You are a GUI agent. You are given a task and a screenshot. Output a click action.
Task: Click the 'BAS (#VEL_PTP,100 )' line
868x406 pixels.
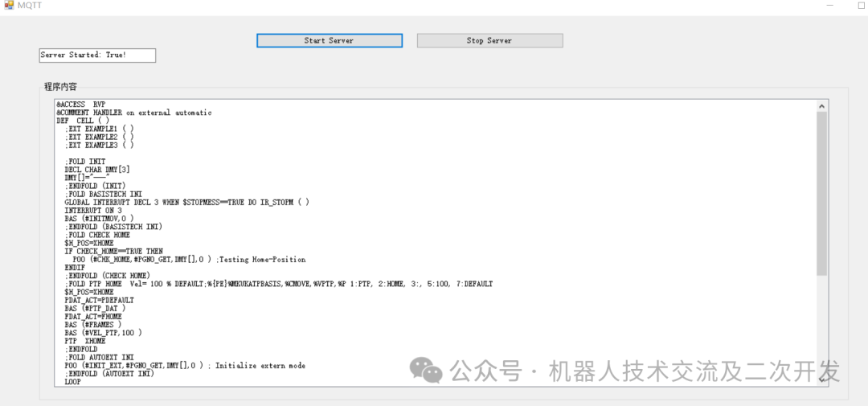point(104,333)
